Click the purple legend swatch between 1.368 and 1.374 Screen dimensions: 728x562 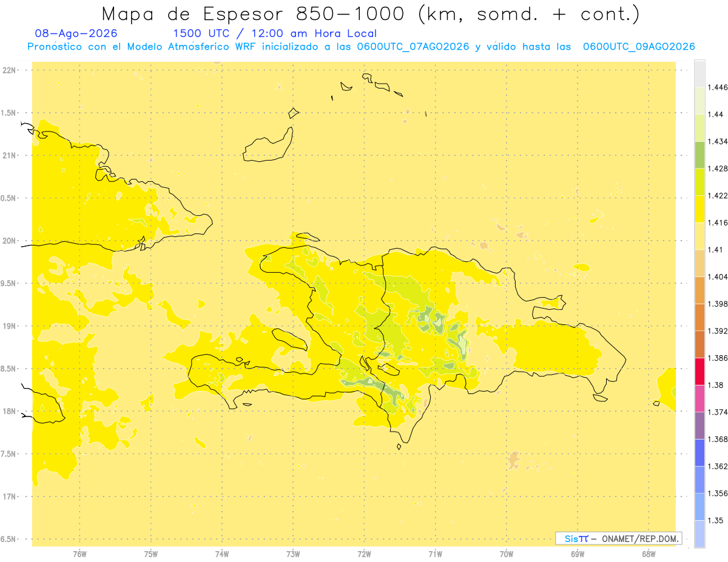click(699, 426)
